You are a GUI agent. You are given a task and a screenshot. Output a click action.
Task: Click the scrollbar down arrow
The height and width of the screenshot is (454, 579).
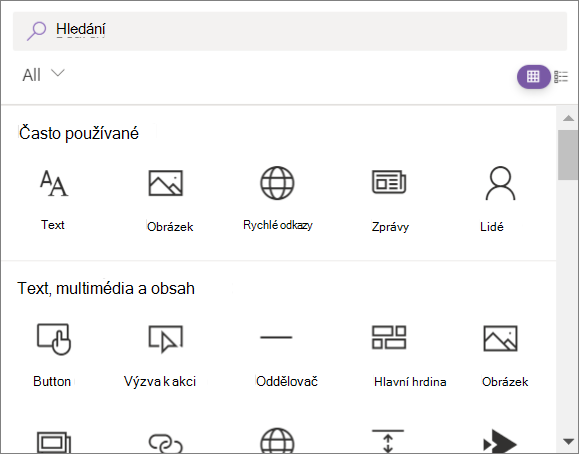click(568, 441)
